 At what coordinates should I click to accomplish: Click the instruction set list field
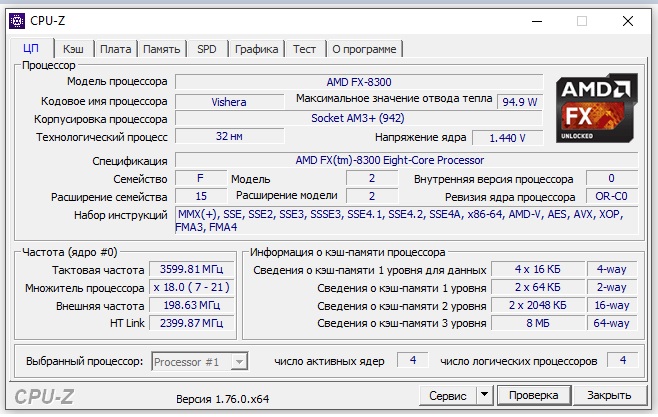pyautogui.click(x=406, y=221)
